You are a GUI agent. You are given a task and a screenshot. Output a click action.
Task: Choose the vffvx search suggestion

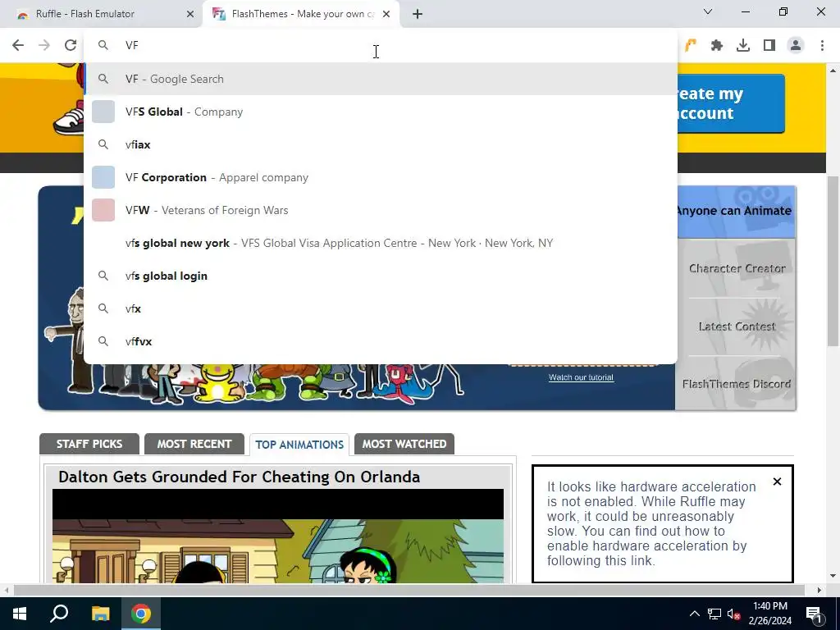tap(381, 341)
